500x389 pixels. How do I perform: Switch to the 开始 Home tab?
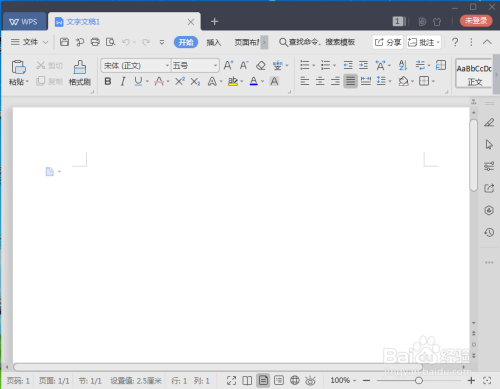(x=186, y=42)
